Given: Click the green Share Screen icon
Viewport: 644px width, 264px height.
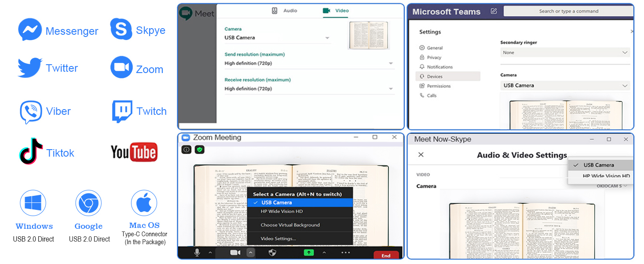Looking at the screenshot, I should tap(308, 253).
